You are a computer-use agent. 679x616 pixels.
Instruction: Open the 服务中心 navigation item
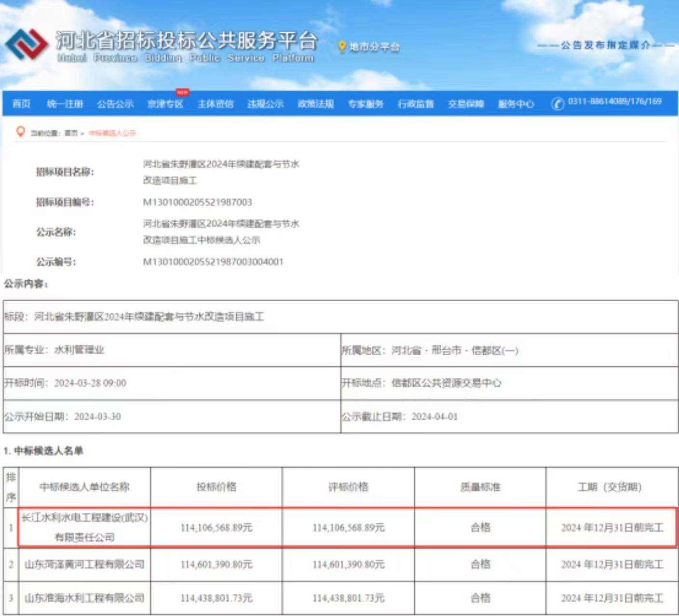[516, 104]
